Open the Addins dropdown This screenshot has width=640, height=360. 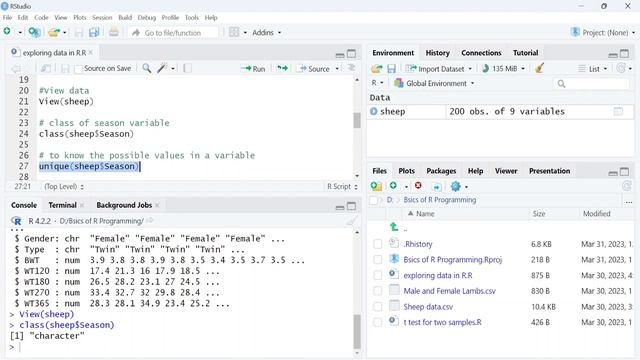pos(267,32)
